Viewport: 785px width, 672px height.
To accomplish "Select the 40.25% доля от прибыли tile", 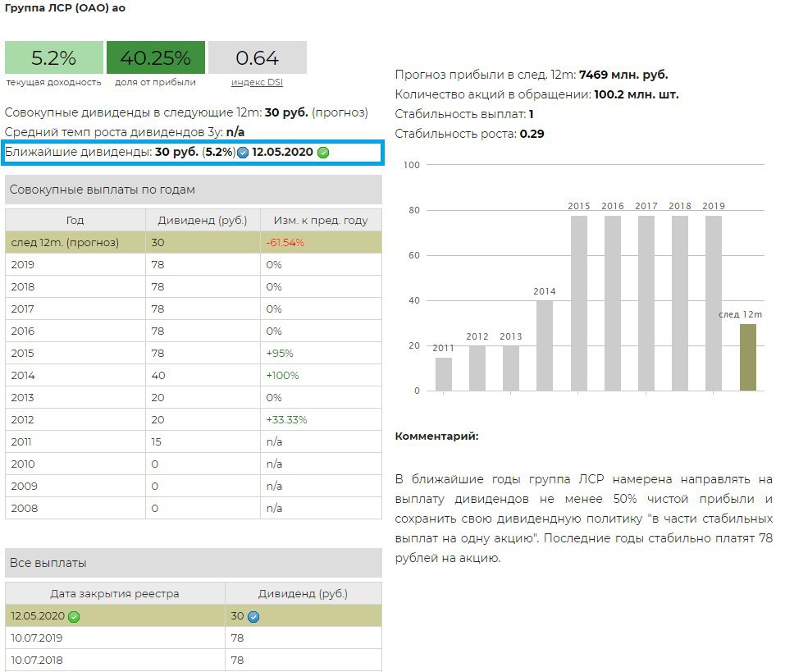I will point(156,57).
